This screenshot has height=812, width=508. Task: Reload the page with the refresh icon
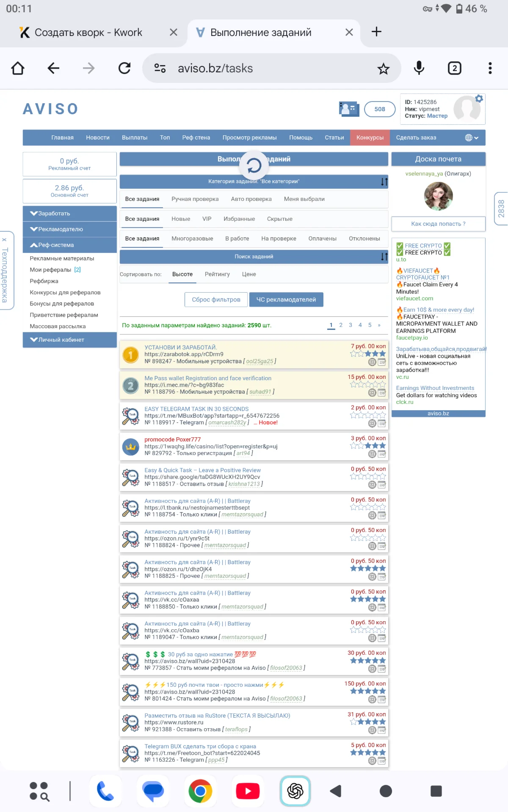click(124, 68)
